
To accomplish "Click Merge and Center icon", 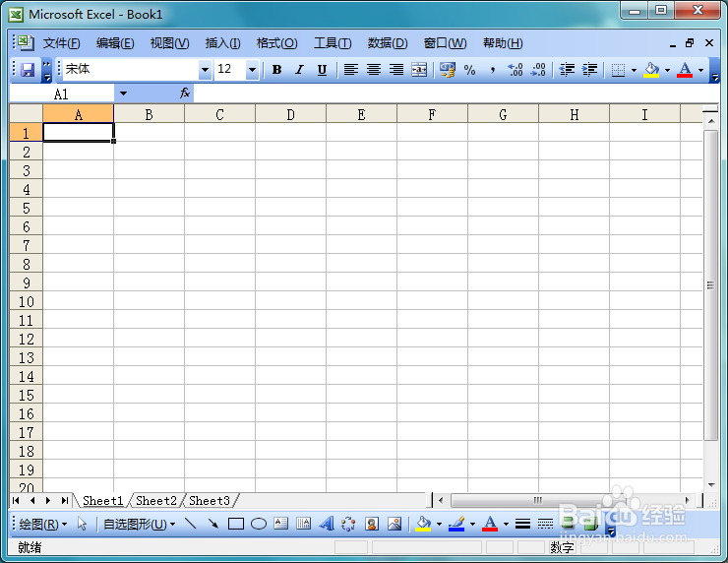I will click(x=419, y=70).
